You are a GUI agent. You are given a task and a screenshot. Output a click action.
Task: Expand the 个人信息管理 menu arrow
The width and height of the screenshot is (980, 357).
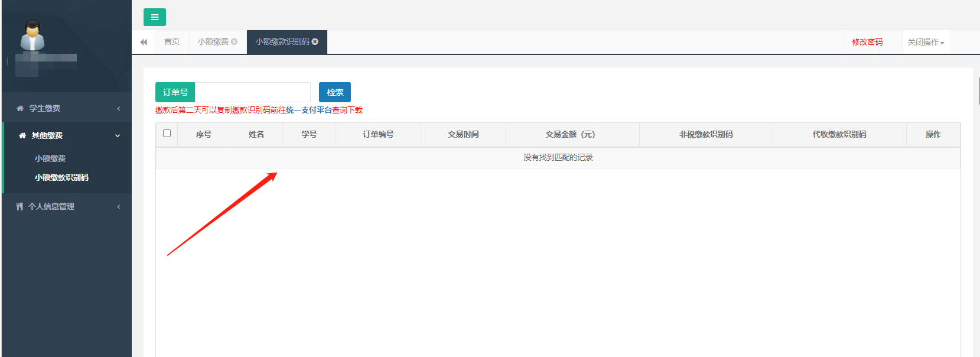point(119,207)
